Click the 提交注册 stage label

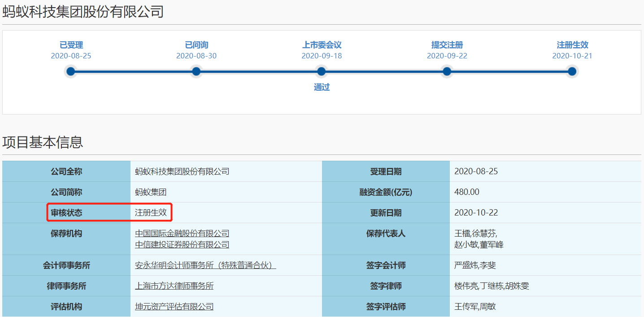447,45
